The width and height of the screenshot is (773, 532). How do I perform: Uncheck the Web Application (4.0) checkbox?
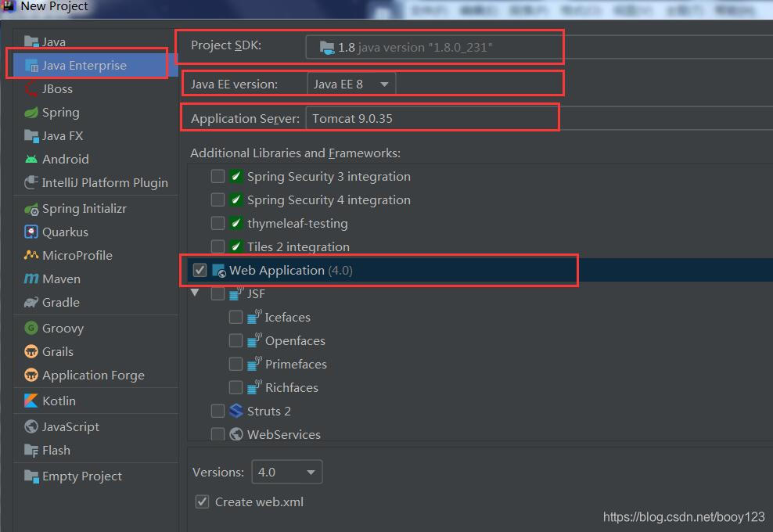[x=200, y=270]
